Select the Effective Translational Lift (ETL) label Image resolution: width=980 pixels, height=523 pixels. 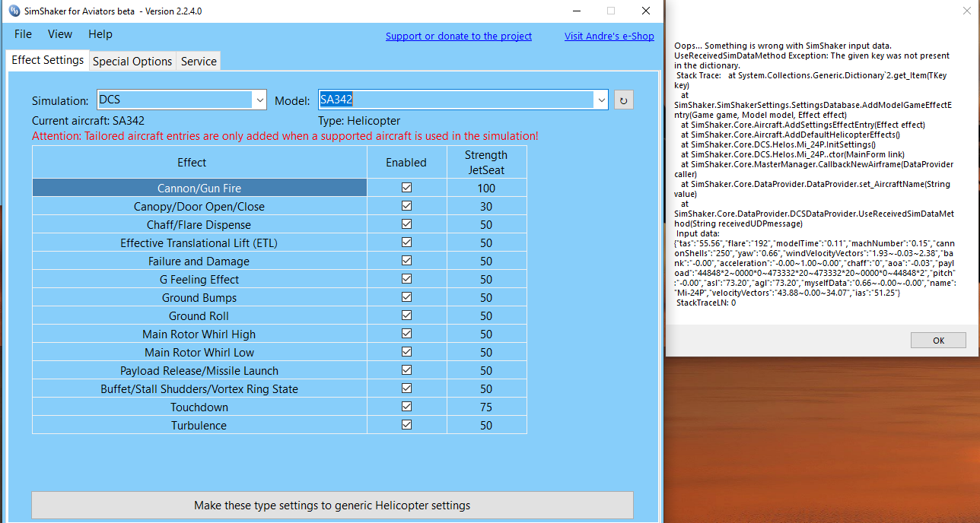click(199, 243)
